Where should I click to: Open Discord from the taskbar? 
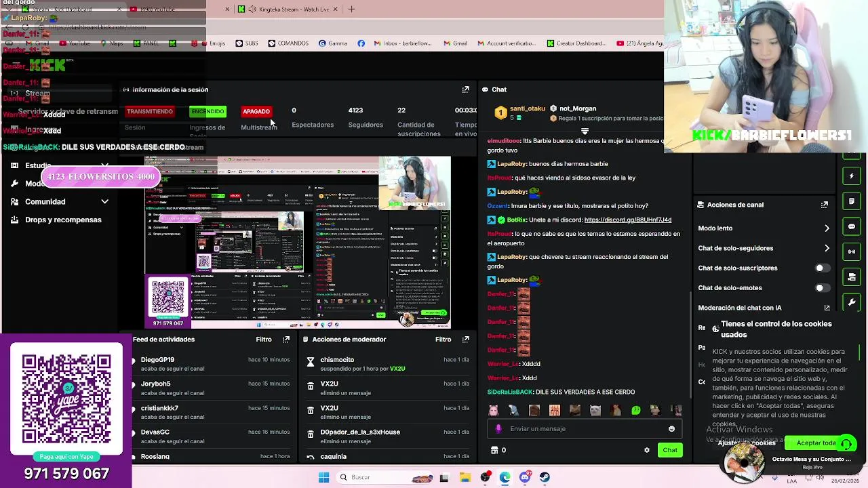click(525, 477)
